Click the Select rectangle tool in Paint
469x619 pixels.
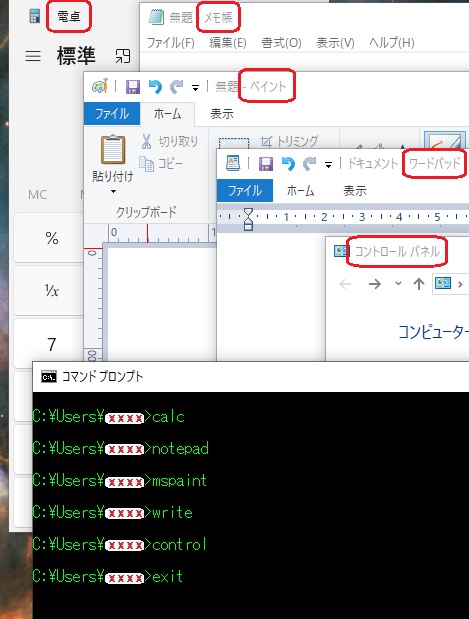234,143
